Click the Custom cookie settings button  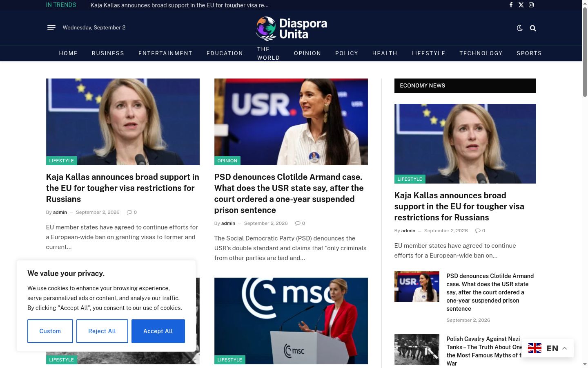click(50, 331)
